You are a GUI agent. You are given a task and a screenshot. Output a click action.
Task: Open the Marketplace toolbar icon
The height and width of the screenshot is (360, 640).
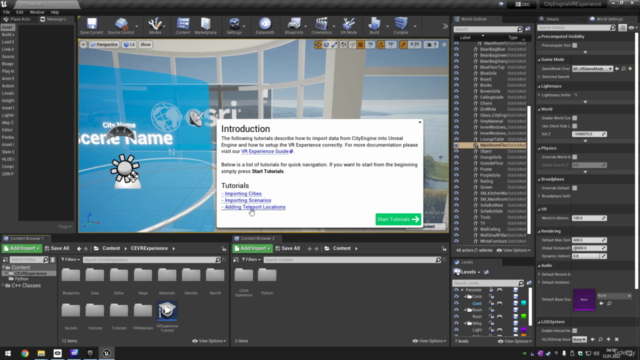coord(205,26)
